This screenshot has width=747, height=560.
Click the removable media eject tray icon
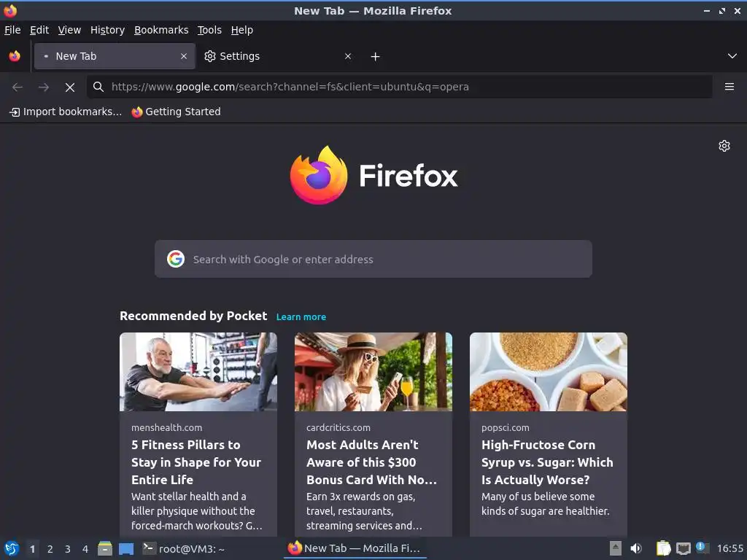coord(616,548)
